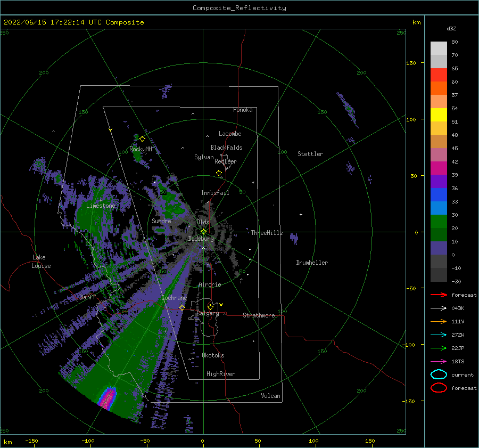Click the 42 dBZ magenta swatch
Image resolution: width=479 pixels, height=448 pixels.
pyautogui.click(x=439, y=168)
